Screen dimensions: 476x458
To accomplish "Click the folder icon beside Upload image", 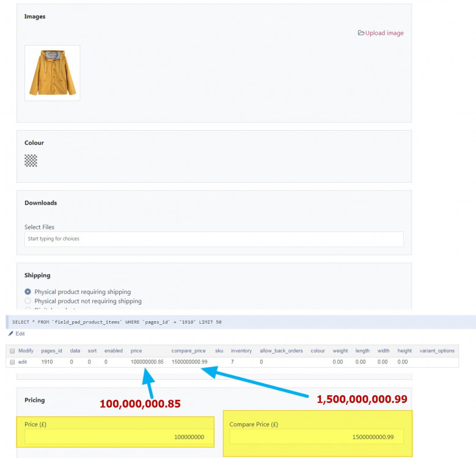I will [361, 33].
